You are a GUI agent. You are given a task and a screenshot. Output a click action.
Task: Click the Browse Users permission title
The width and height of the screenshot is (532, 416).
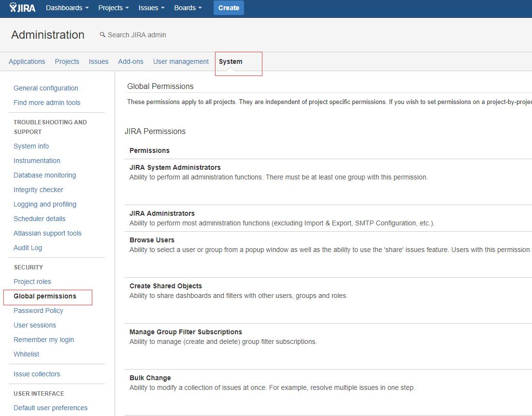point(152,240)
